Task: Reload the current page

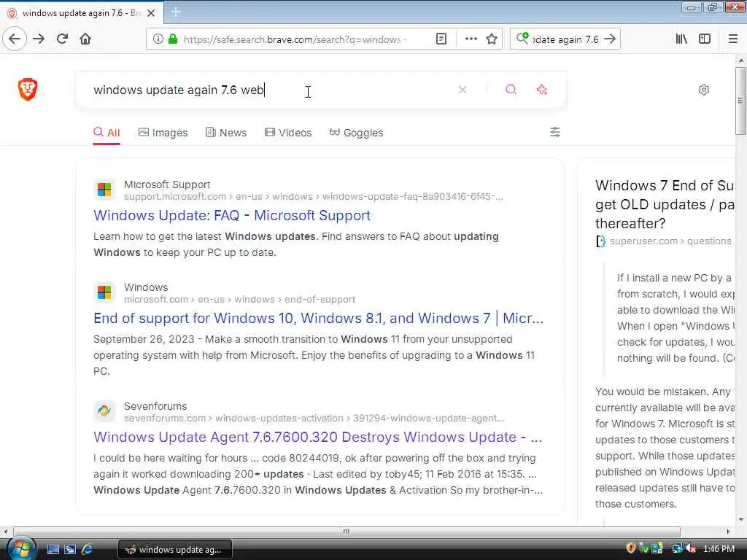Action: (62, 39)
